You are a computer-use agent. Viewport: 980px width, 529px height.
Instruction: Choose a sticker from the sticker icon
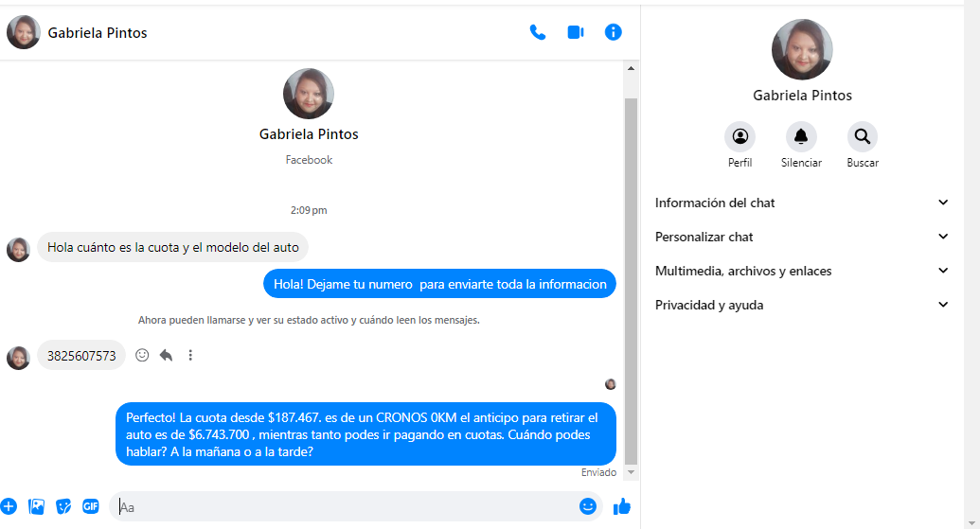pyautogui.click(x=63, y=506)
